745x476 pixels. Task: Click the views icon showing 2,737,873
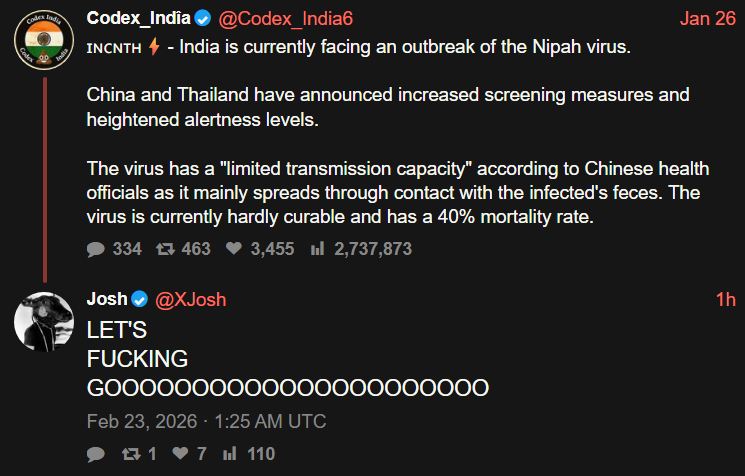click(318, 249)
